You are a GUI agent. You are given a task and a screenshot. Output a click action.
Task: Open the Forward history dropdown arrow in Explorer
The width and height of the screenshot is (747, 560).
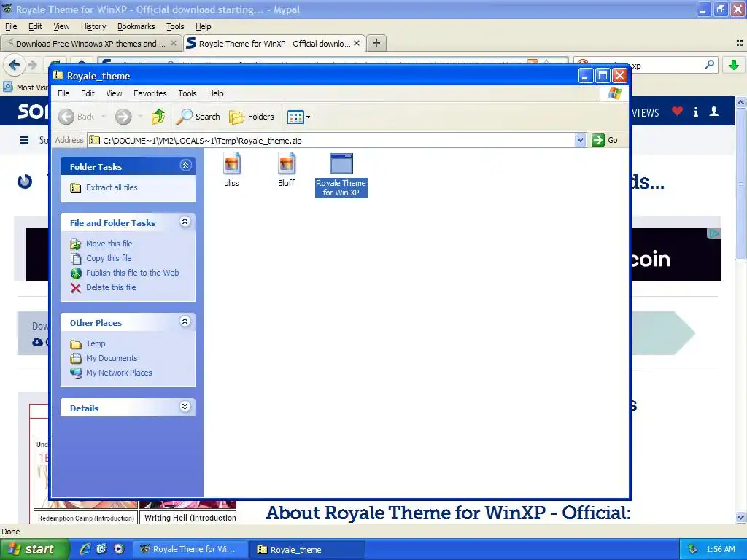tap(140, 117)
